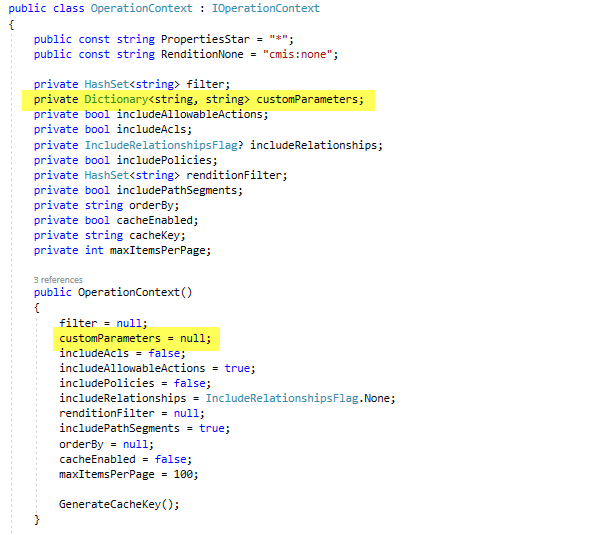
Task: Click 'cacheEnabled = false;' assignment
Action: pos(125,459)
